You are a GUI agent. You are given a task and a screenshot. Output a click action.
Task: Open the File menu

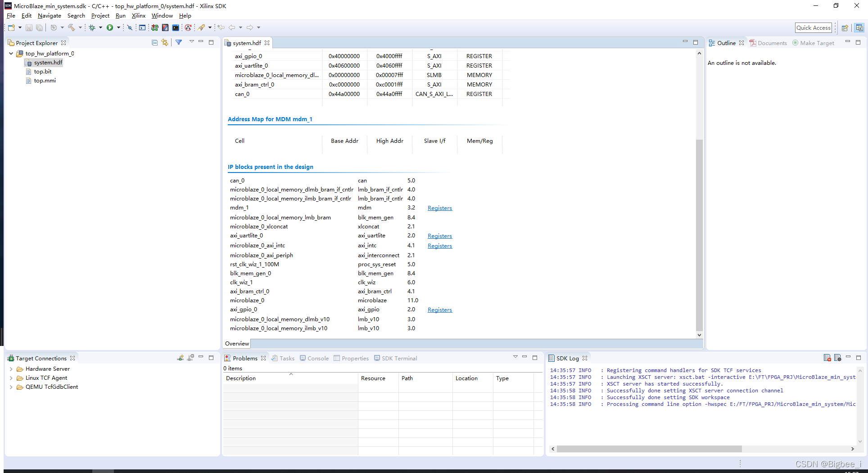click(x=11, y=15)
